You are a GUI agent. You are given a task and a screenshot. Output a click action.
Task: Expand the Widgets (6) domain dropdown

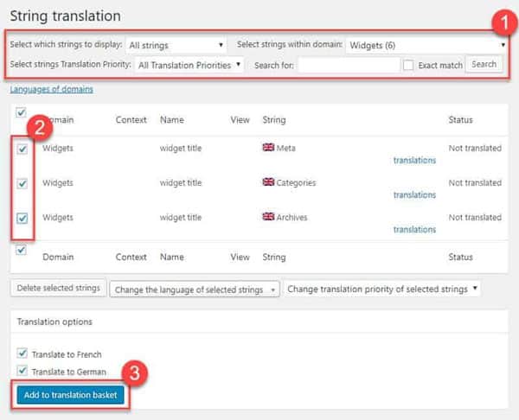425,44
